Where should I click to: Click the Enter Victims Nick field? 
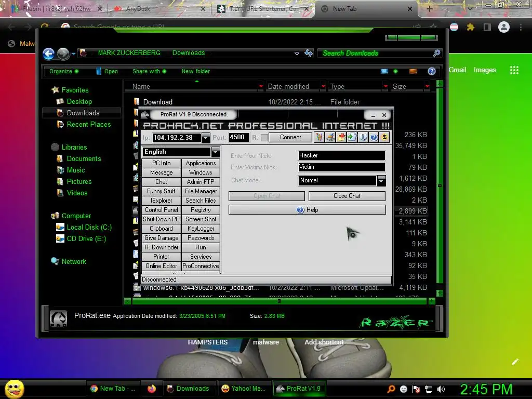pyautogui.click(x=341, y=167)
